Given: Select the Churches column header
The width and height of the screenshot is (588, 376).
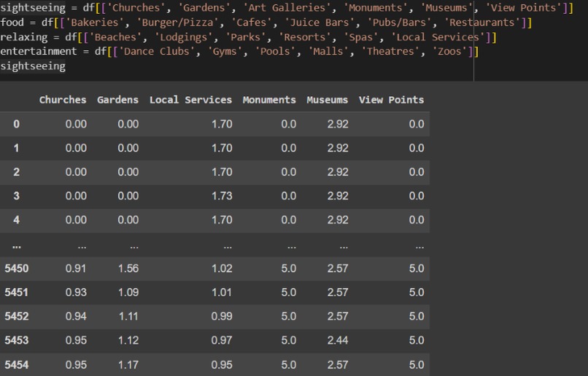Looking at the screenshot, I should tap(63, 100).
